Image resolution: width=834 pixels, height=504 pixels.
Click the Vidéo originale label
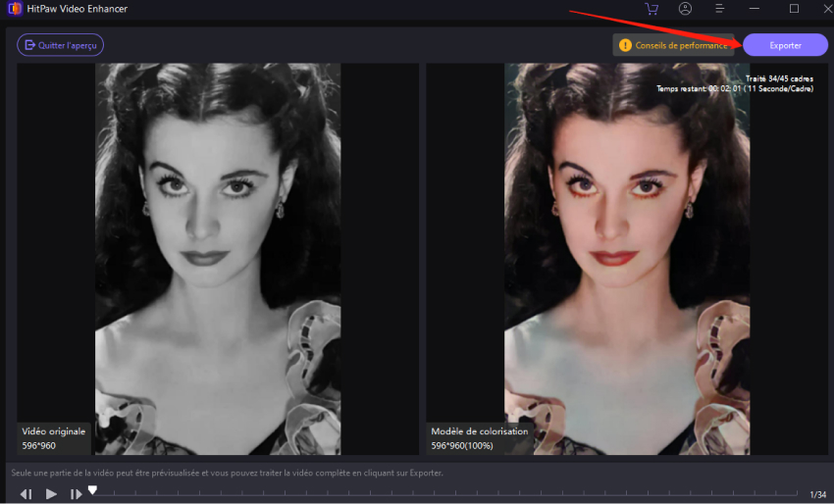tap(53, 431)
